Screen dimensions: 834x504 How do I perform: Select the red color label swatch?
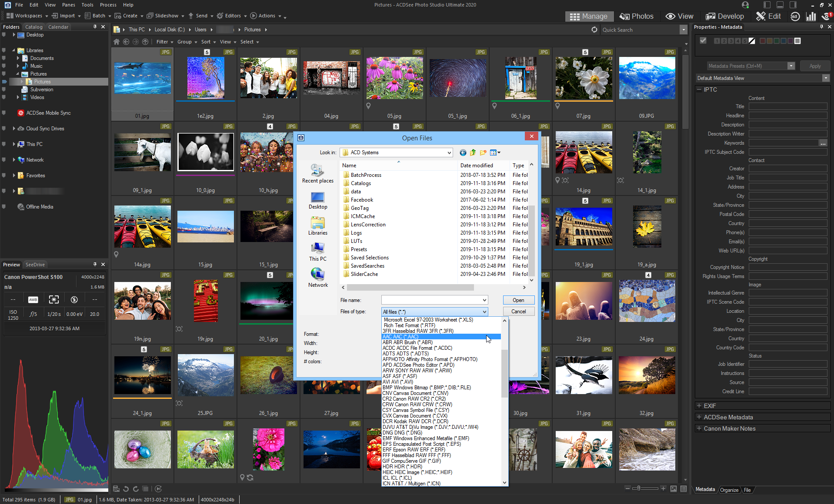tap(762, 41)
